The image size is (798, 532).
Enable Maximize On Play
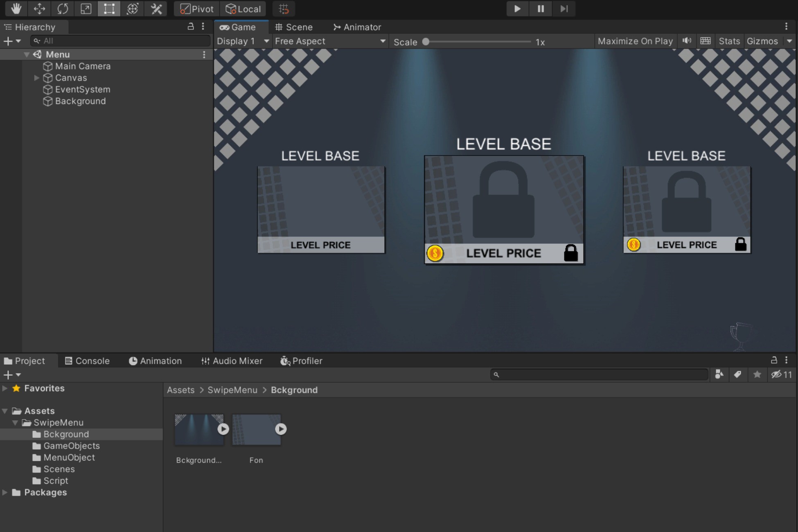635,41
